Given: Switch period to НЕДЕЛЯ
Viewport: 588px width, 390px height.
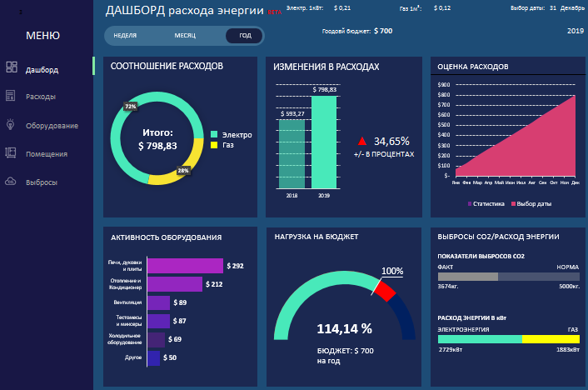Looking at the screenshot, I should point(125,36).
